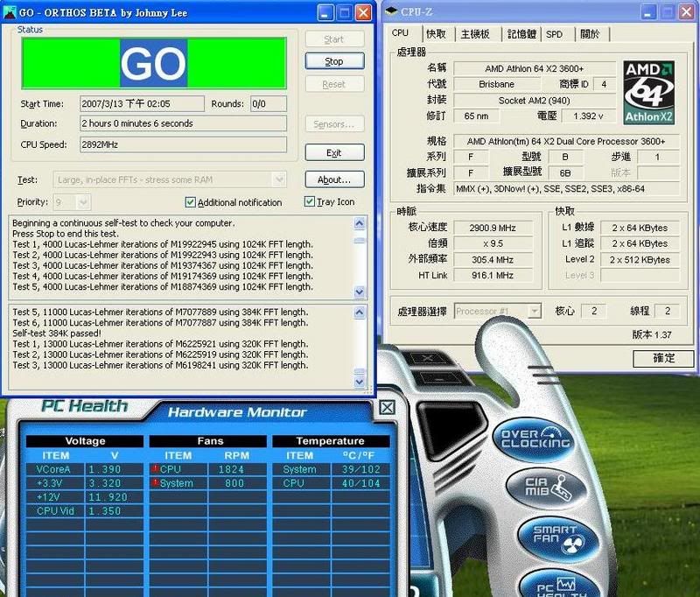Switch to the 記憶體 tab in CPU-Z

521,34
